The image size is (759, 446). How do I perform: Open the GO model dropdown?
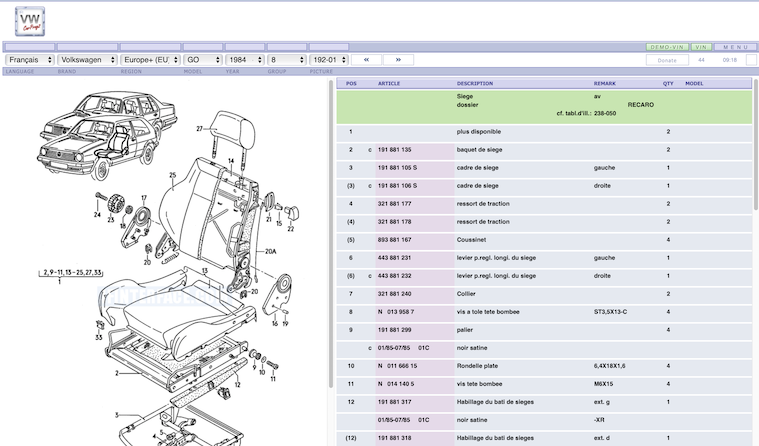tap(203, 60)
